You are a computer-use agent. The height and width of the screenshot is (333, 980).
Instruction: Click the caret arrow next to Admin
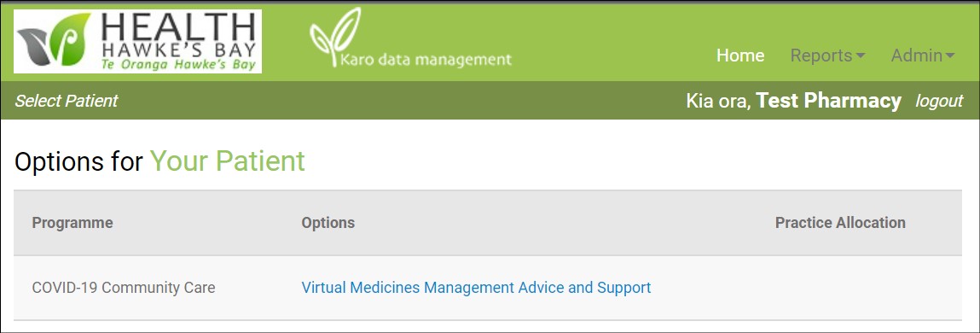coord(950,56)
